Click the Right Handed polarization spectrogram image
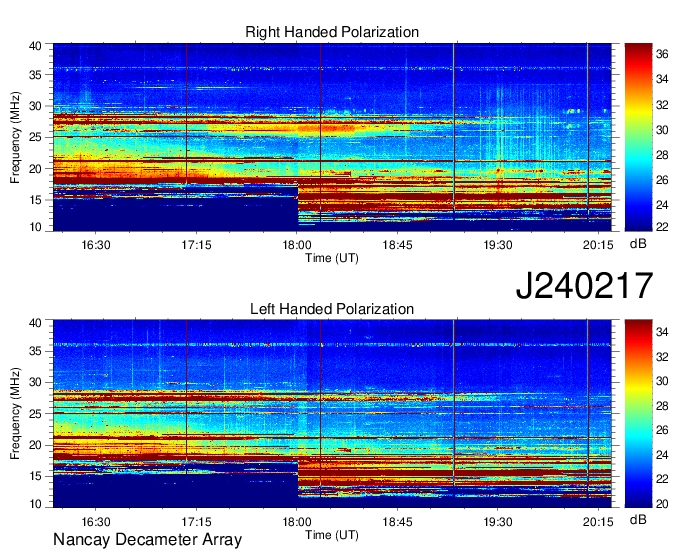The width and height of the screenshot is (680, 552). 332,137
